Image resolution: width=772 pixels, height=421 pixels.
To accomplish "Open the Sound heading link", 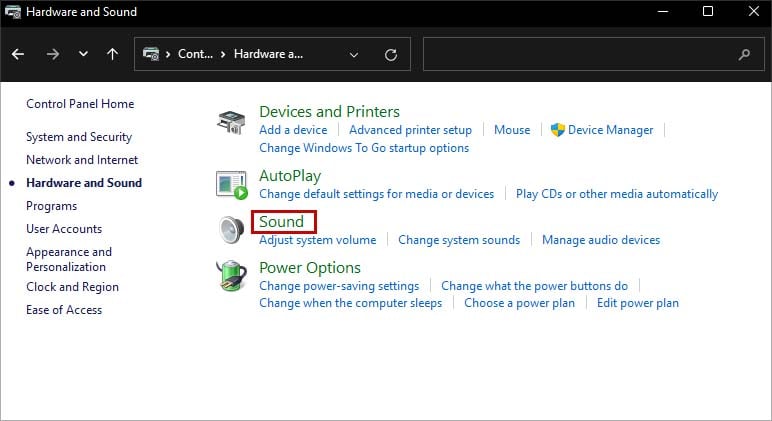I will click(281, 222).
